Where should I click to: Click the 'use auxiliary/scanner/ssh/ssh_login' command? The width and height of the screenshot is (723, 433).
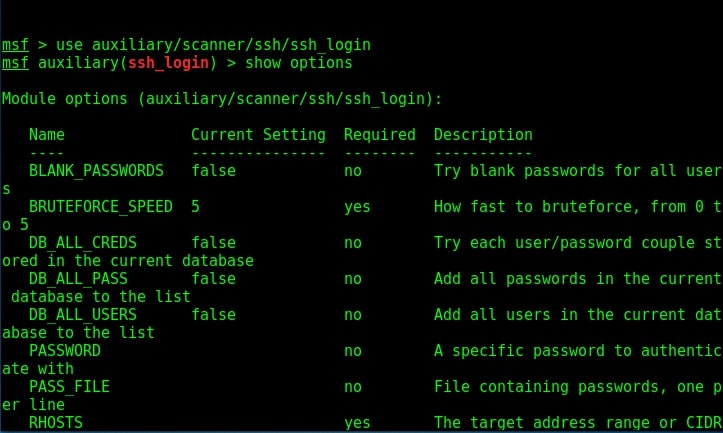[213, 45]
